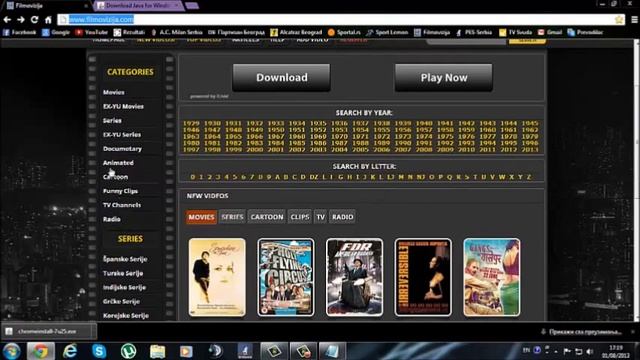Open the Chrome menu icon

[x=634, y=19]
